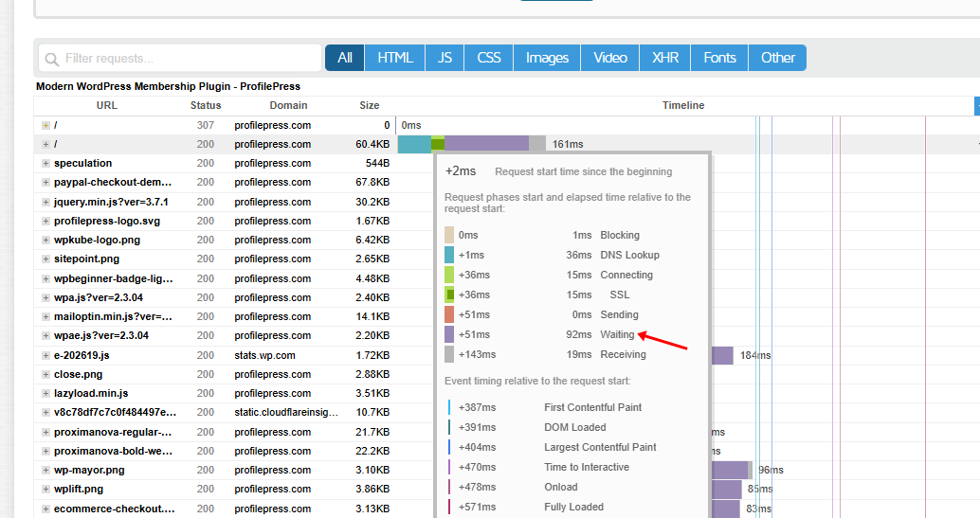Click the URL column header

pos(107,106)
